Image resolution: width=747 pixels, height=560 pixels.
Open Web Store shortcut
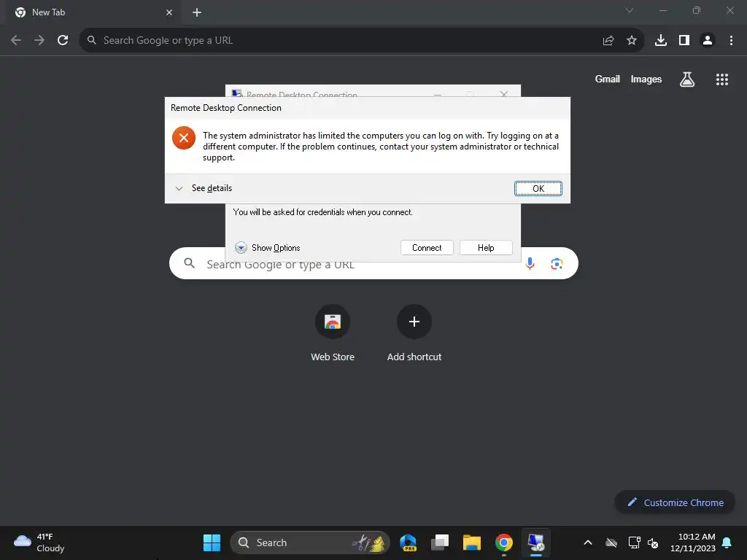point(333,333)
